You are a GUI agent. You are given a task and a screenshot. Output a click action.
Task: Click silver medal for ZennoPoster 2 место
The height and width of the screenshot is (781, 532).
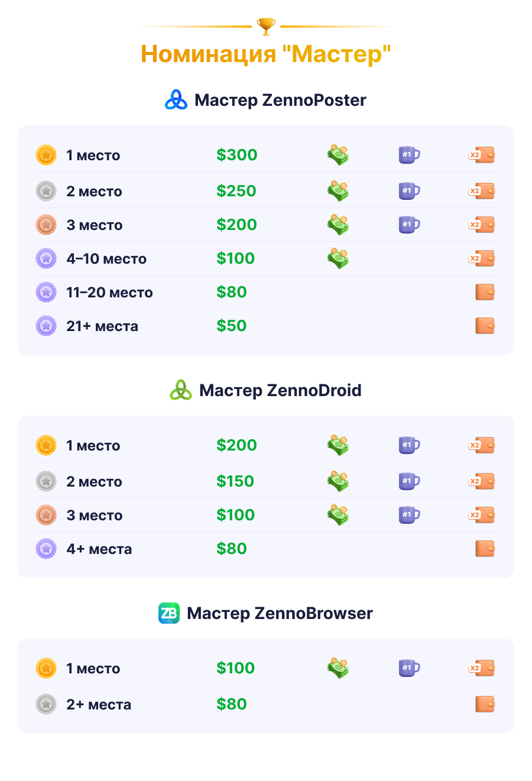click(46, 191)
